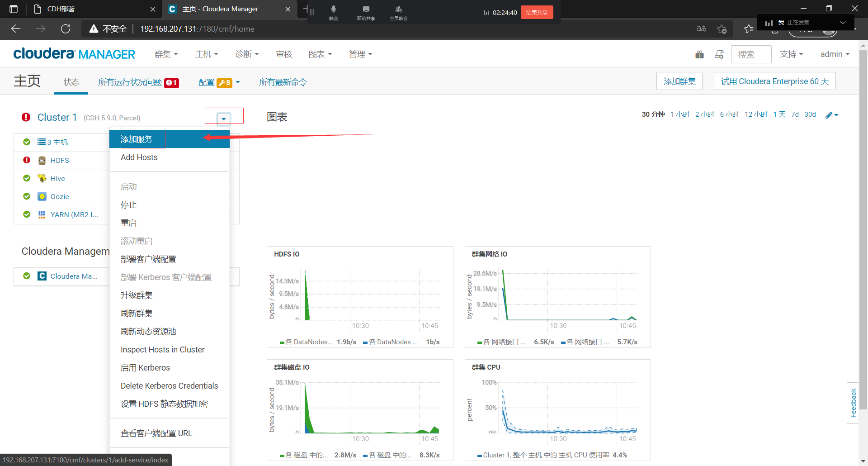The height and width of the screenshot is (466, 868).
Task: Click the Cloudera Management Service C icon
Action: [x=42, y=276]
